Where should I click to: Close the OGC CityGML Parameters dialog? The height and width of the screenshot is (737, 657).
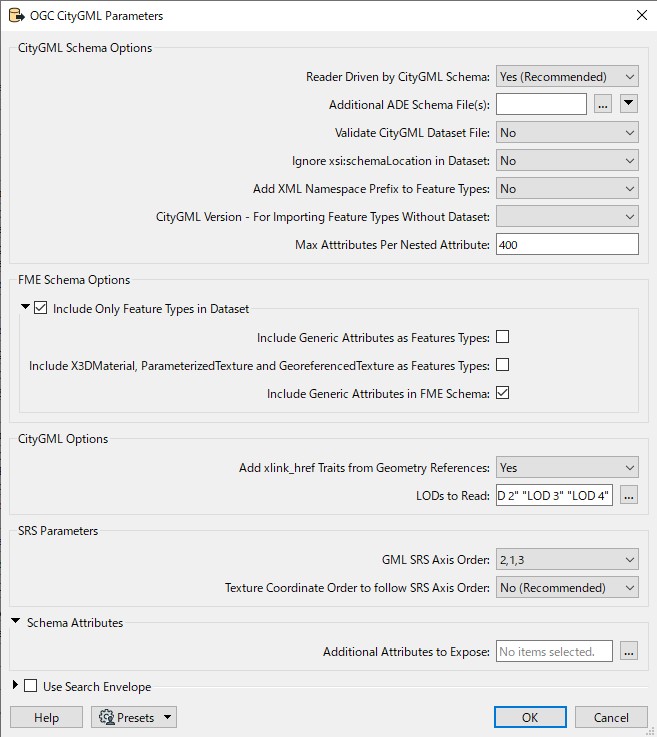coord(641,15)
